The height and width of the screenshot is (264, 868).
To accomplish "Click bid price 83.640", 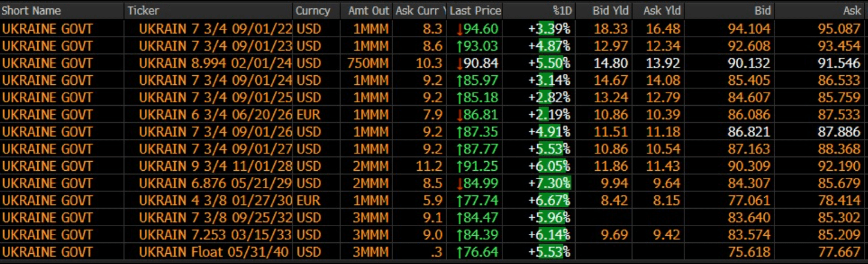I will 750,218.
